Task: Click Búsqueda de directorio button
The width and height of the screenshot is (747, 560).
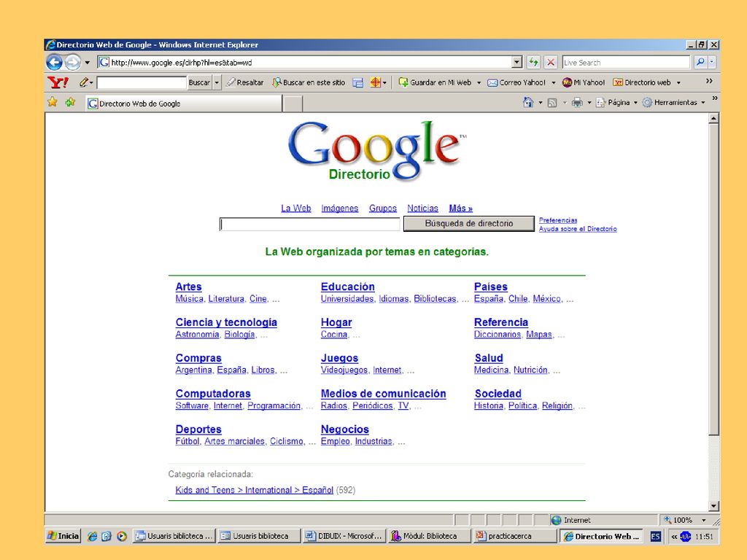Action: pos(469,223)
